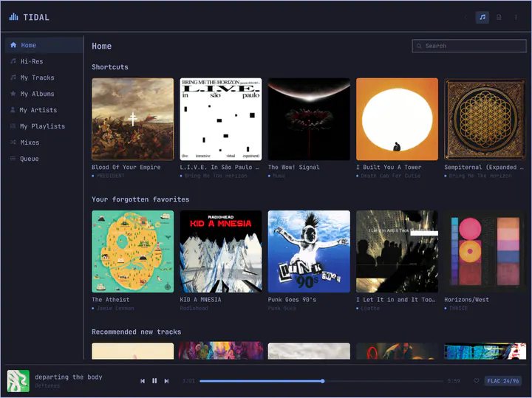Pause the current track
Image resolution: width=532 pixels, height=398 pixels.
tap(154, 381)
